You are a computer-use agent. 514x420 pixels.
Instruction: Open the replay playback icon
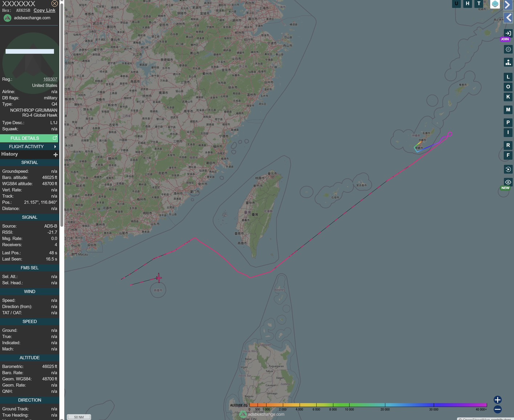pos(508,170)
